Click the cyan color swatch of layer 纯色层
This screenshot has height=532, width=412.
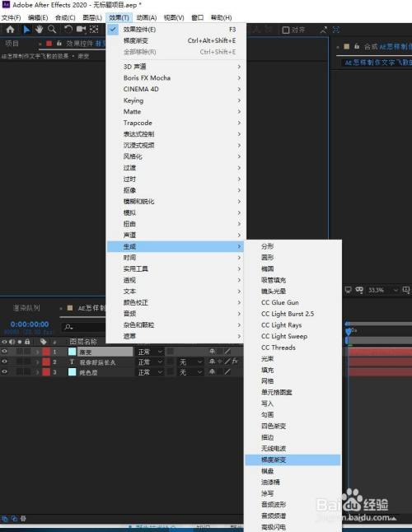pyautogui.click(x=72, y=372)
